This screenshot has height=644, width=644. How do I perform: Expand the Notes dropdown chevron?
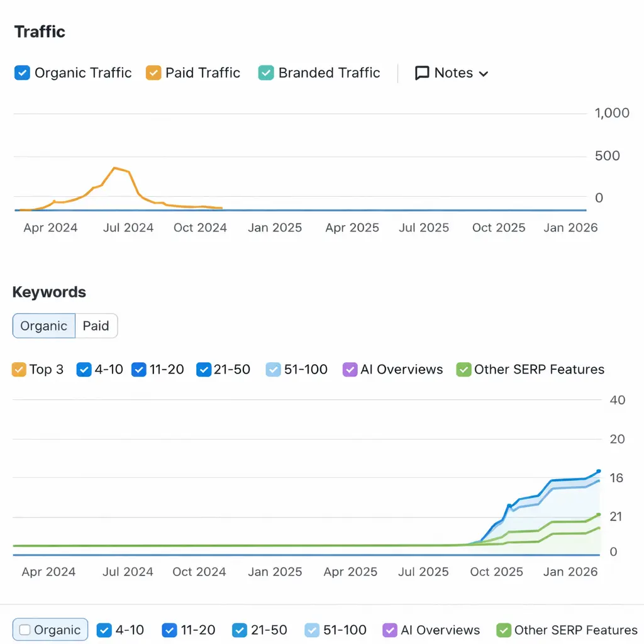(484, 74)
